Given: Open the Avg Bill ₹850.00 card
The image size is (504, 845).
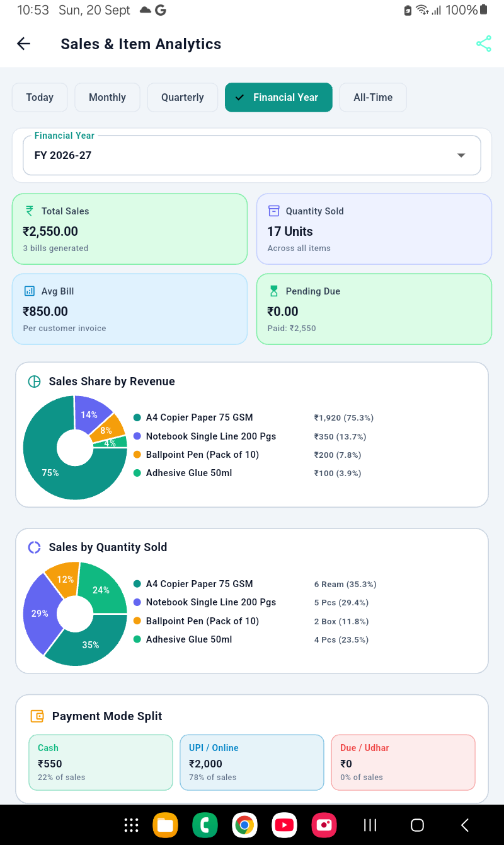Looking at the screenshot, I should [x=130, y=309].
